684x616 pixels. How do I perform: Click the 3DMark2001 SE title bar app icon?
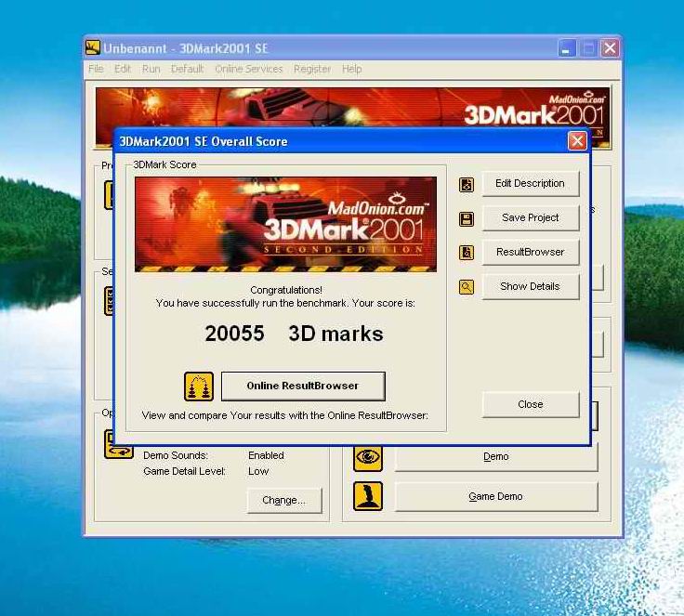93,47
